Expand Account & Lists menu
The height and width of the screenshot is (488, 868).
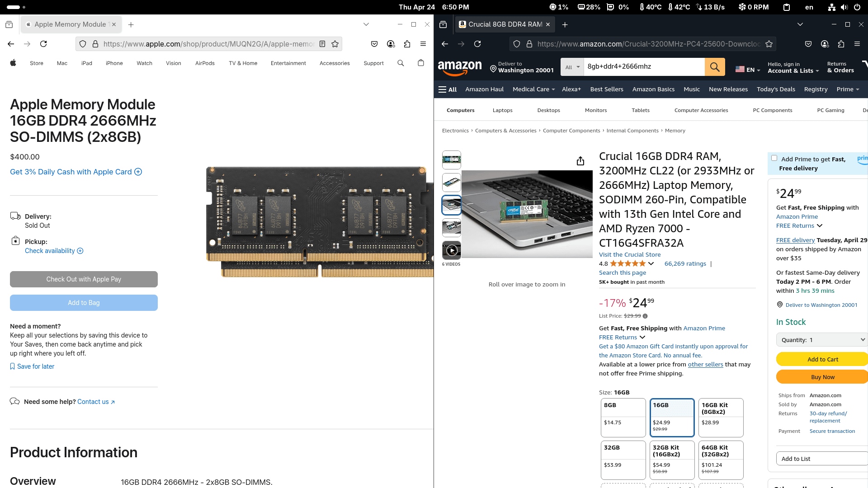(793, 67)
